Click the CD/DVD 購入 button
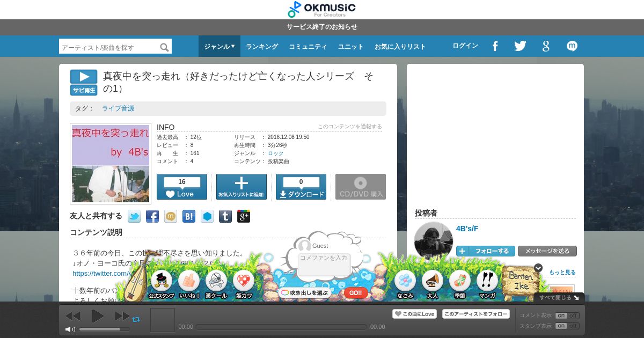644x338 pixels. [x=361, y=187]
